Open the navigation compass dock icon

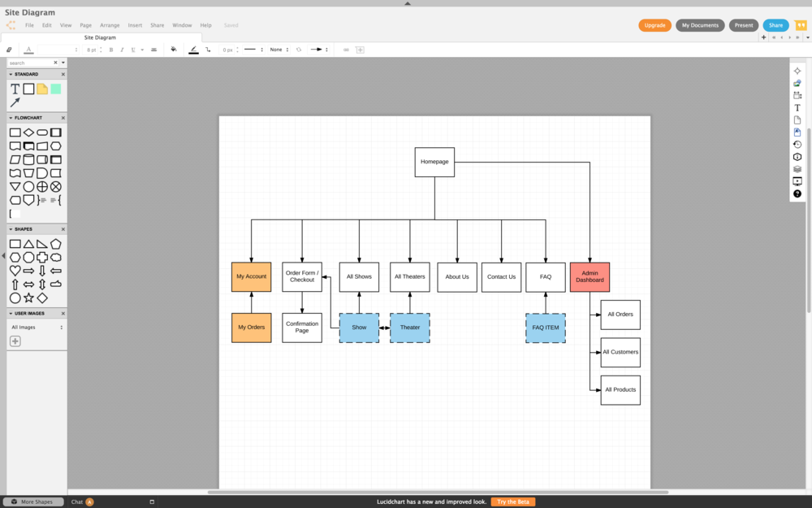797,71
